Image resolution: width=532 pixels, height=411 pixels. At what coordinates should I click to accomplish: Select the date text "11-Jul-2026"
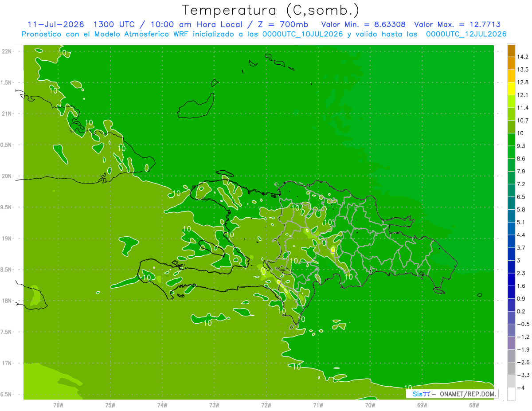56,24
